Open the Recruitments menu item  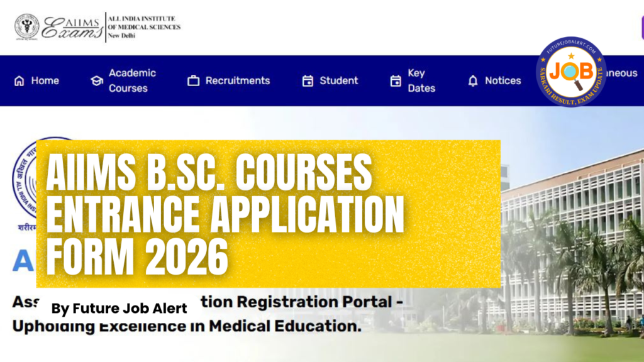(x=237, y=81)
